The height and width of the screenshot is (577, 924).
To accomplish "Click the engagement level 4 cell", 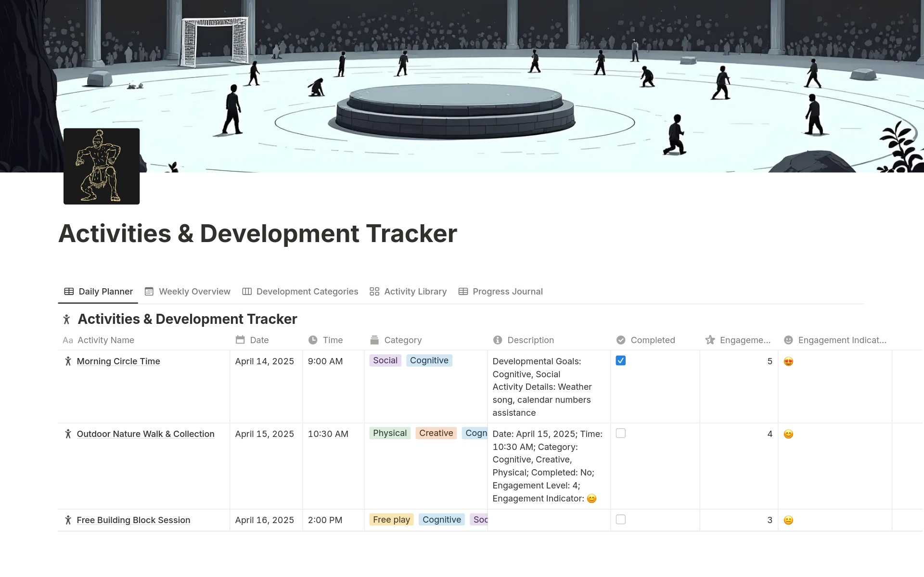I will pyautogui.click(x=739, y=466).
